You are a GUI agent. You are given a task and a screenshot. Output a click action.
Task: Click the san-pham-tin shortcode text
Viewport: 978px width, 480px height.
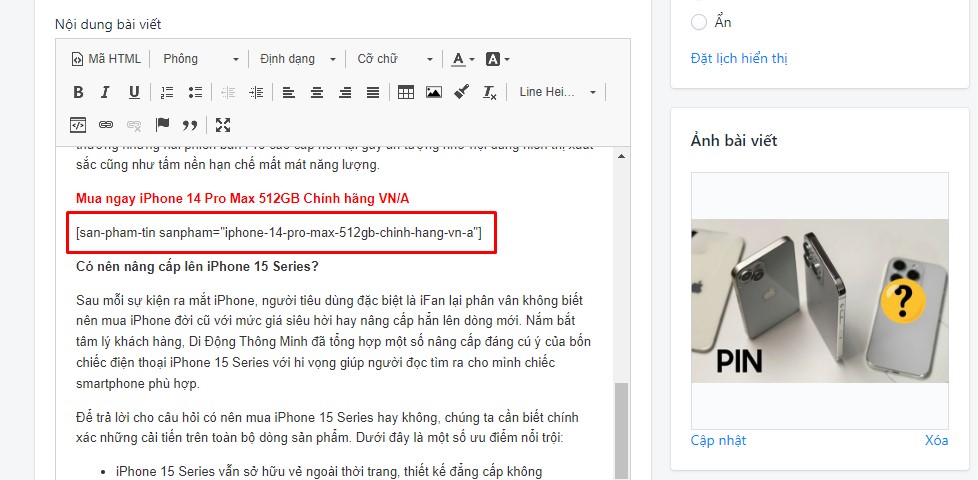pyautogui.click(x=279, y=233)
